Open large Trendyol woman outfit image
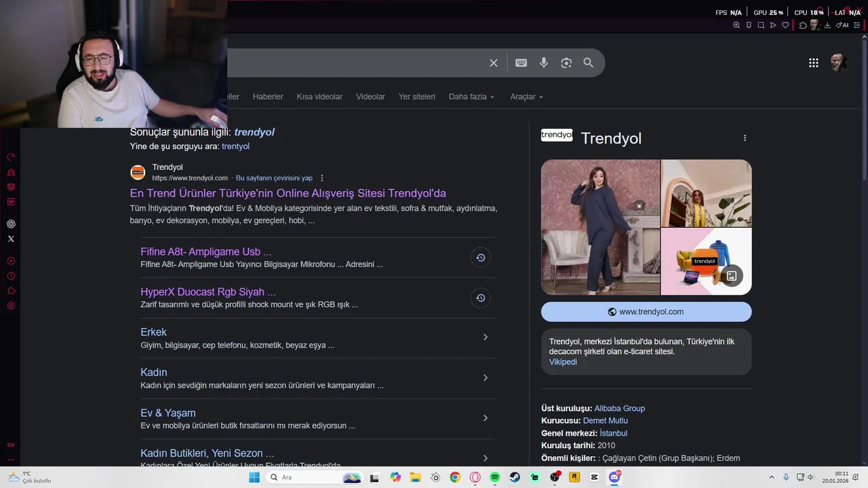This screenshot has width=868, height=488. pos(600,227)
